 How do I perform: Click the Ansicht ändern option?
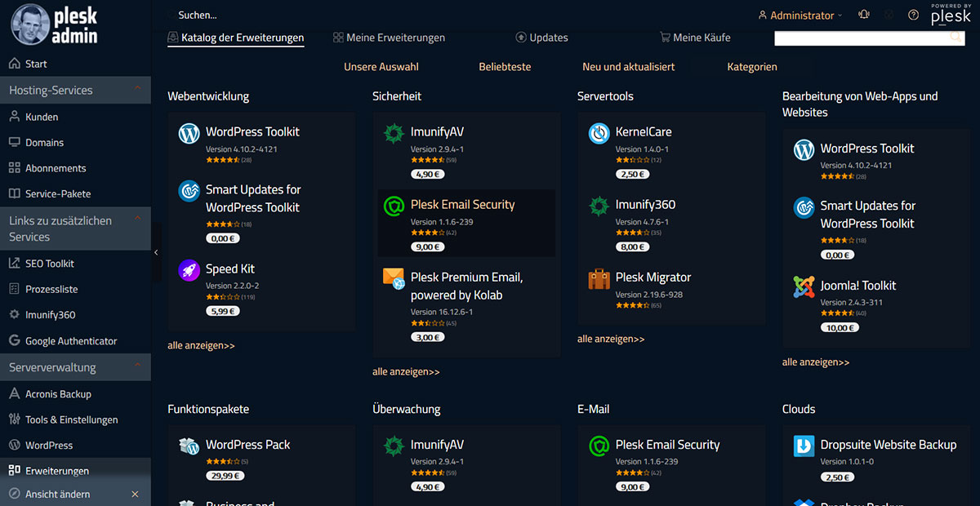(57, 495)
